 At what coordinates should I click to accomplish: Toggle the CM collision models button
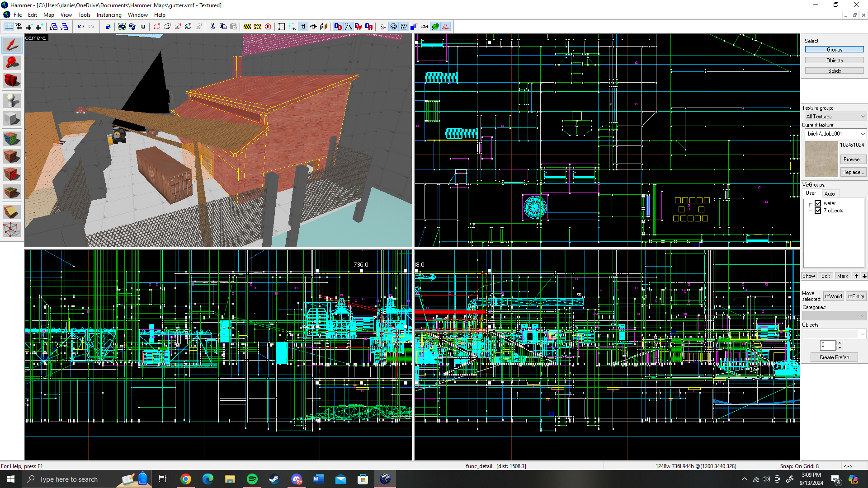(x=424, y=27)
